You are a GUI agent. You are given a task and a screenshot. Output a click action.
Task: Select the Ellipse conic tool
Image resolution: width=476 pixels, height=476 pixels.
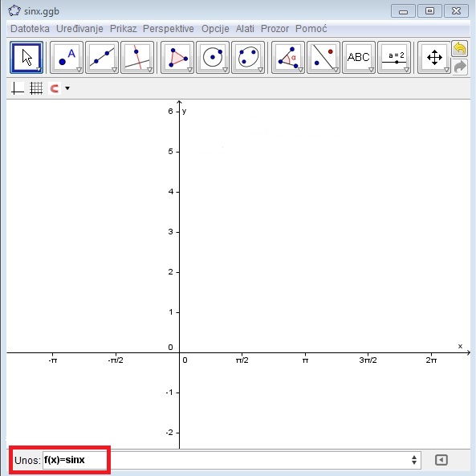248,57
